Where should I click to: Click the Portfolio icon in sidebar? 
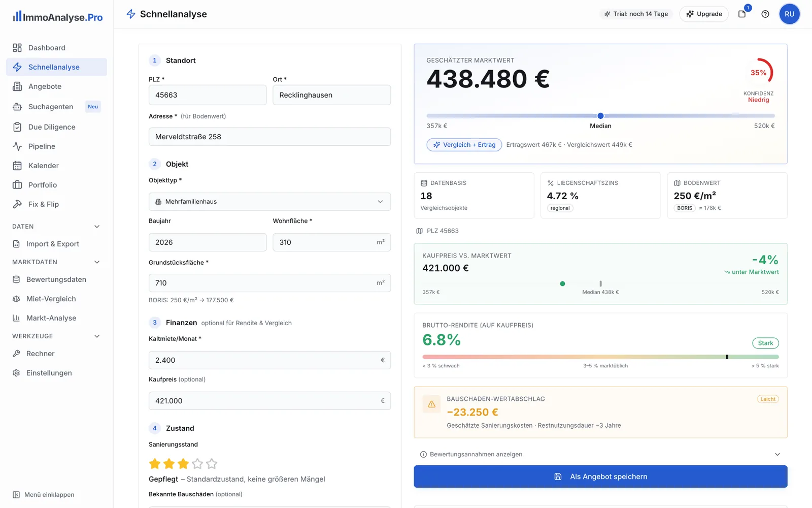(x=17, y=185)
